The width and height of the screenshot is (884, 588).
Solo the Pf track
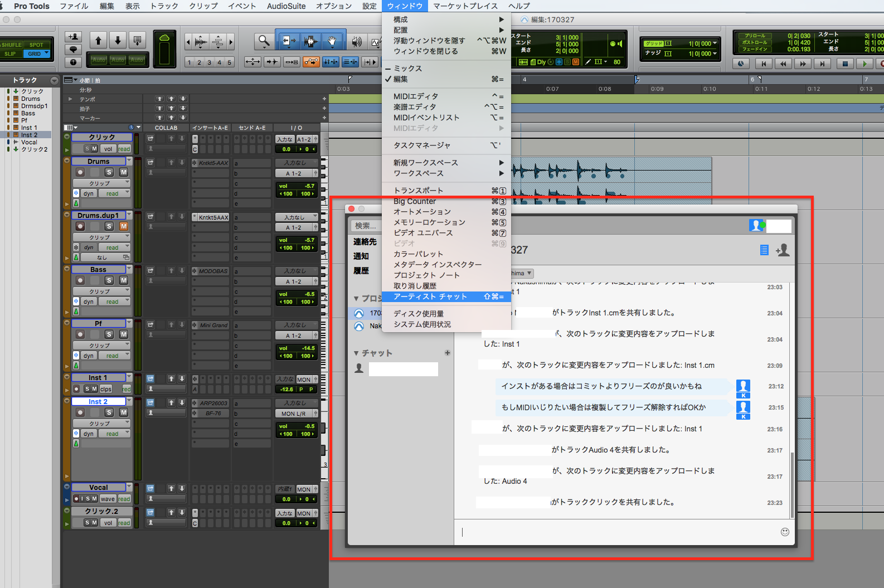coord(109,334)
